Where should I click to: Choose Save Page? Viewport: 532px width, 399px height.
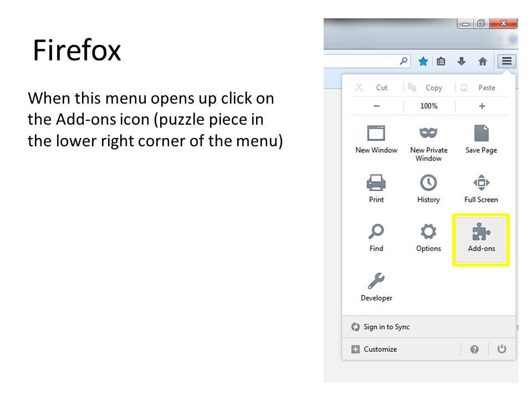[x=481, y=140]
